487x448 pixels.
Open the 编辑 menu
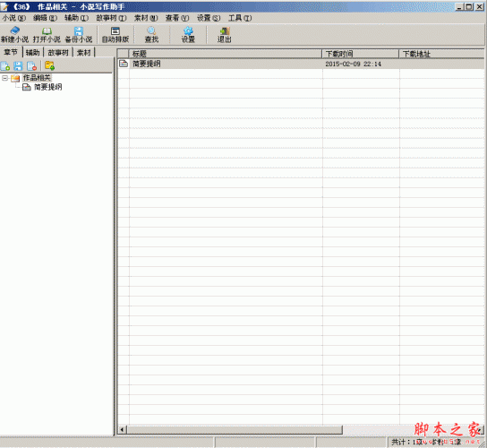tap(45, 18)
